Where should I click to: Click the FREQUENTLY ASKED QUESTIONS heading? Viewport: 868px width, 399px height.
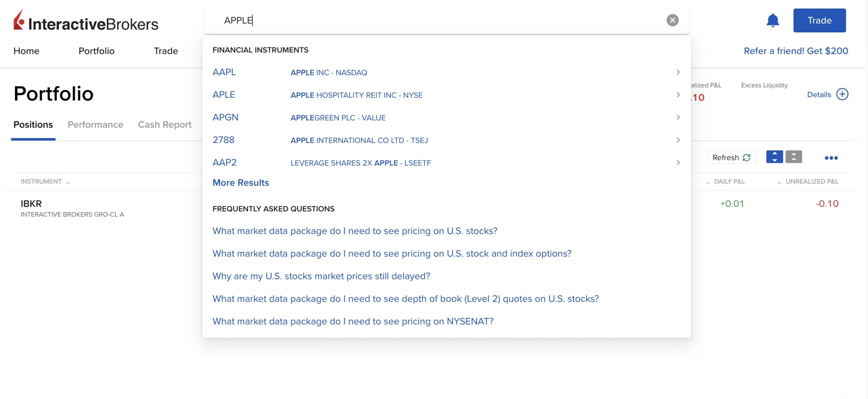[x=273, y=209]
